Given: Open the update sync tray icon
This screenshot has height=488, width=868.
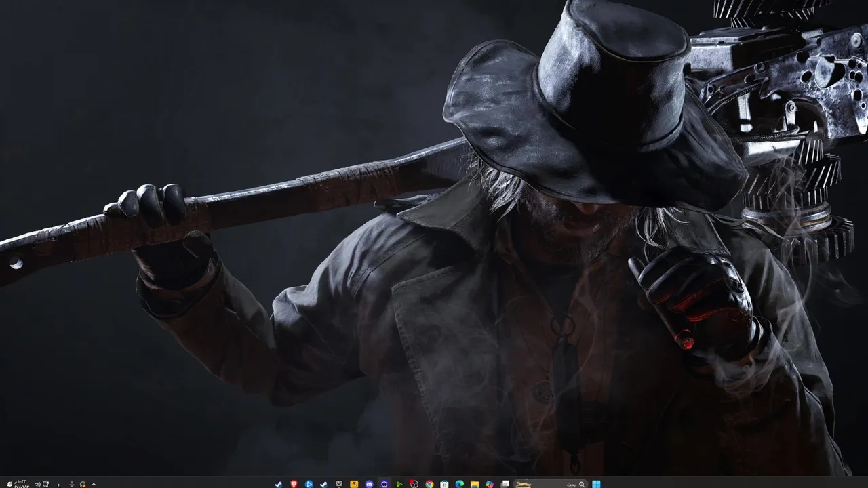Looking at the screenshot, I should 83,484.
